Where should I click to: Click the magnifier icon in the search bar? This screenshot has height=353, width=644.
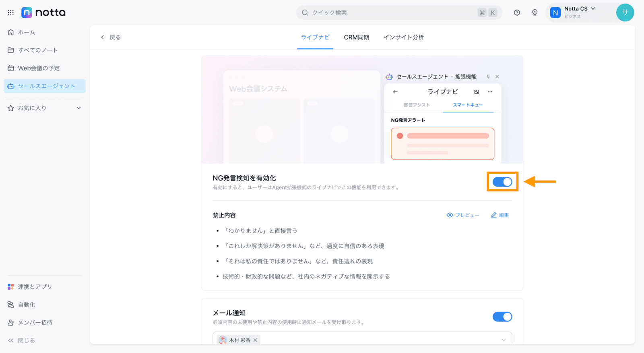tap(305, 12)
